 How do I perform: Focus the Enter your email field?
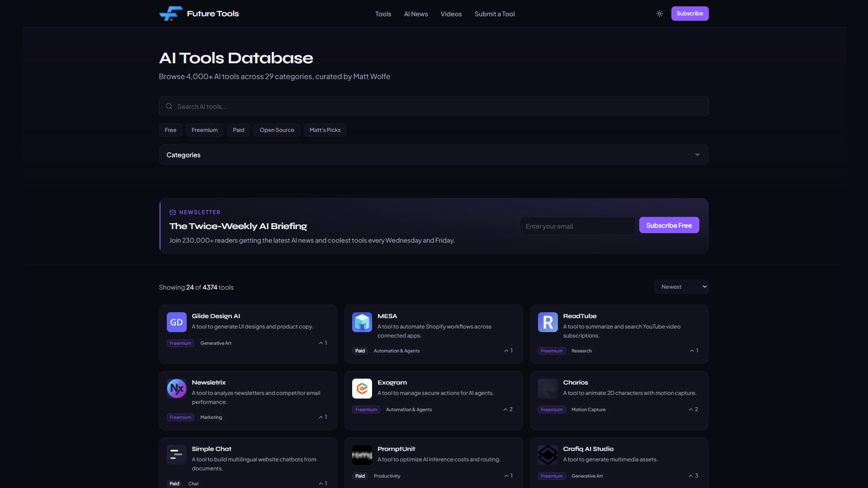tap(577, 226)
